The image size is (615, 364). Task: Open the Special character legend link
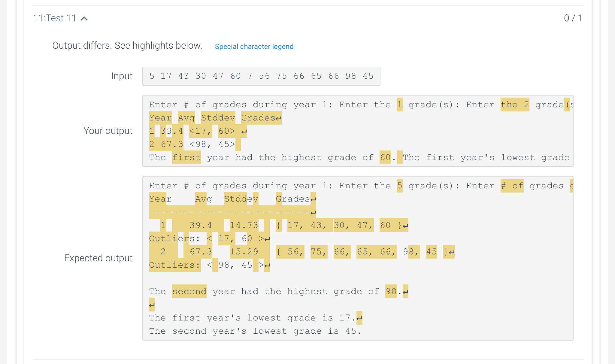(x=254, y=47)
